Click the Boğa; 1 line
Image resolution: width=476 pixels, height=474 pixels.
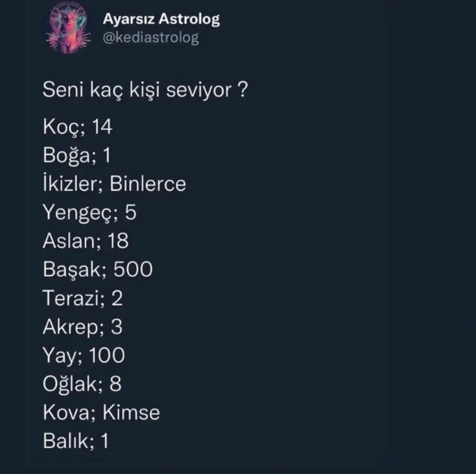click(77, 155)
